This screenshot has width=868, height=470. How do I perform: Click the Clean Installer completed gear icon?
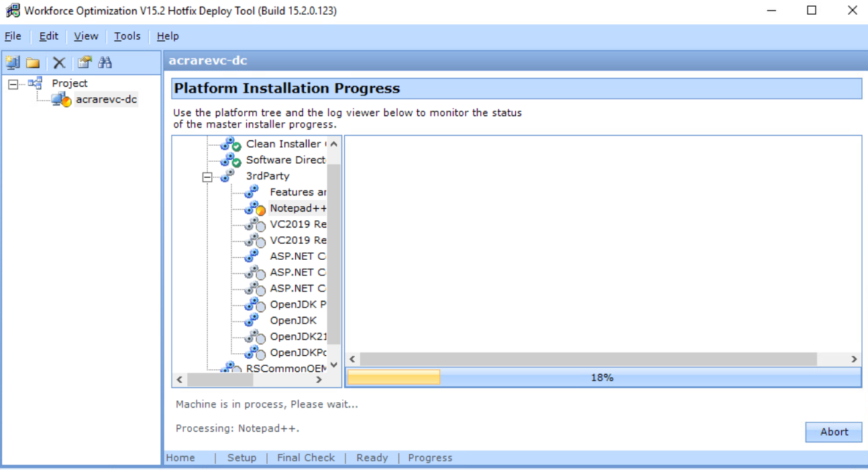(x=231, y=144)
